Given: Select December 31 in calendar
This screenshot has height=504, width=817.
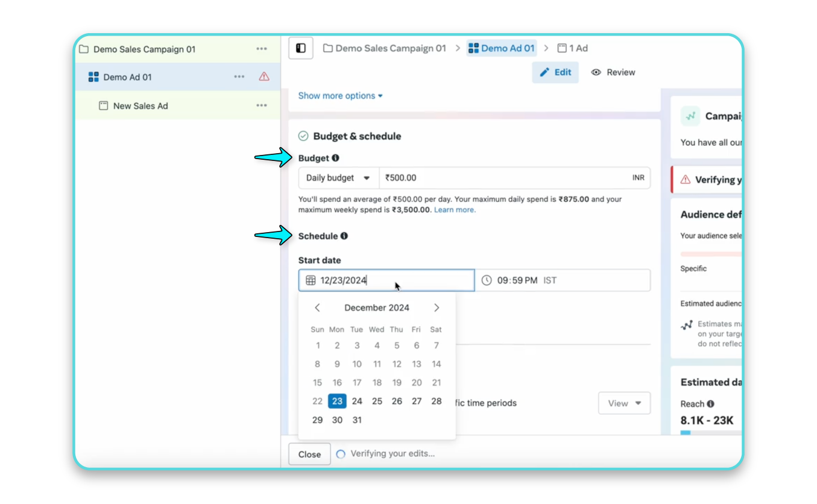Looking at the screenshot, I should point(357,420).
